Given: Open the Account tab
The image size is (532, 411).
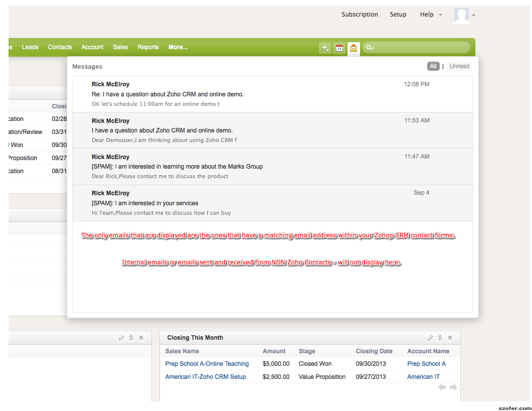Looking at the screenshot, I should pyautogui.click(x=92, y=47).
